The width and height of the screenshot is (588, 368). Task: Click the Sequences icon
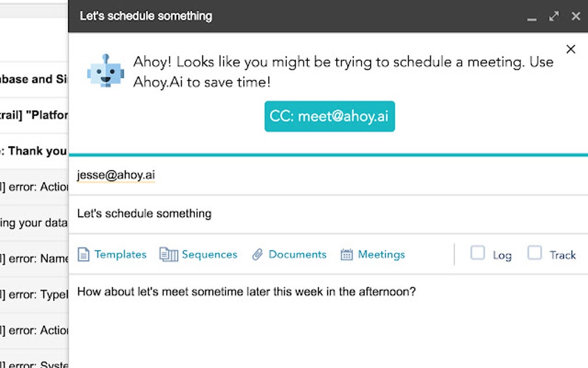pyautogui.click(x=168, y=254)
